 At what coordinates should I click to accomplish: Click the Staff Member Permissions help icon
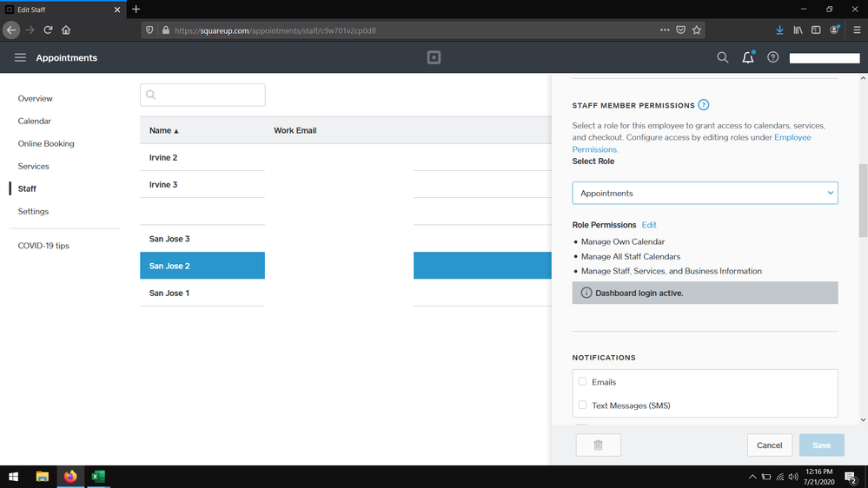704,105
